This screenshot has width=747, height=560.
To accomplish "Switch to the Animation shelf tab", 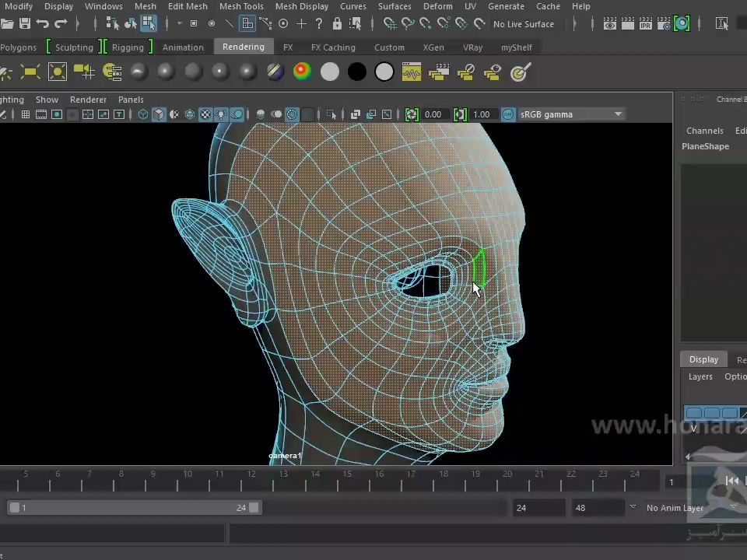I will click(183, 47).
